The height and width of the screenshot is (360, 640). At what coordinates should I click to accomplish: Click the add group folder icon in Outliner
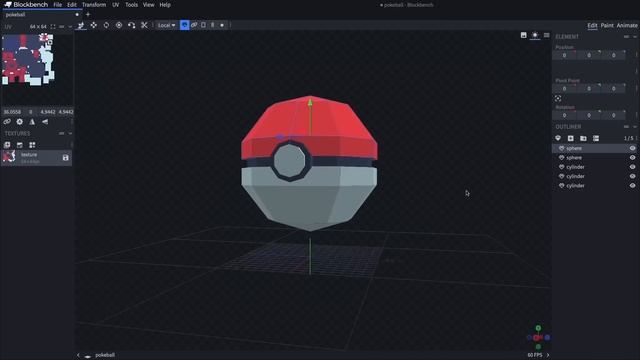tap(583, 138)
